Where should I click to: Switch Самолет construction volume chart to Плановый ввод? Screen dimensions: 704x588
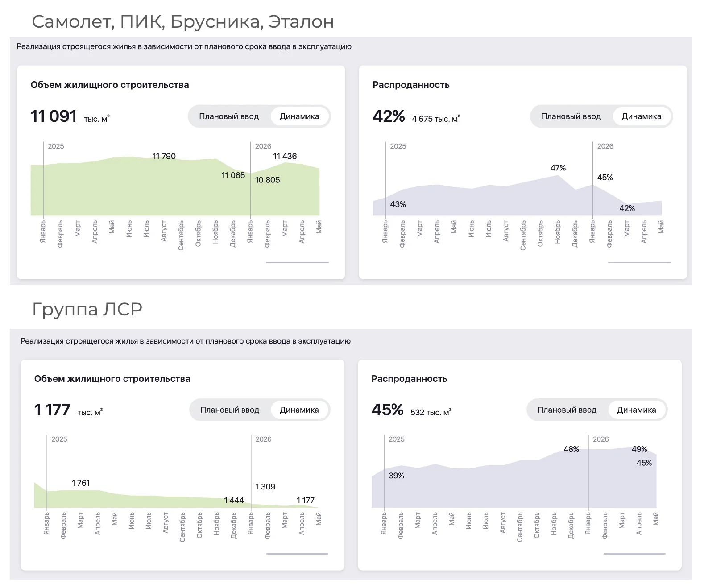[x=229, y=116]
